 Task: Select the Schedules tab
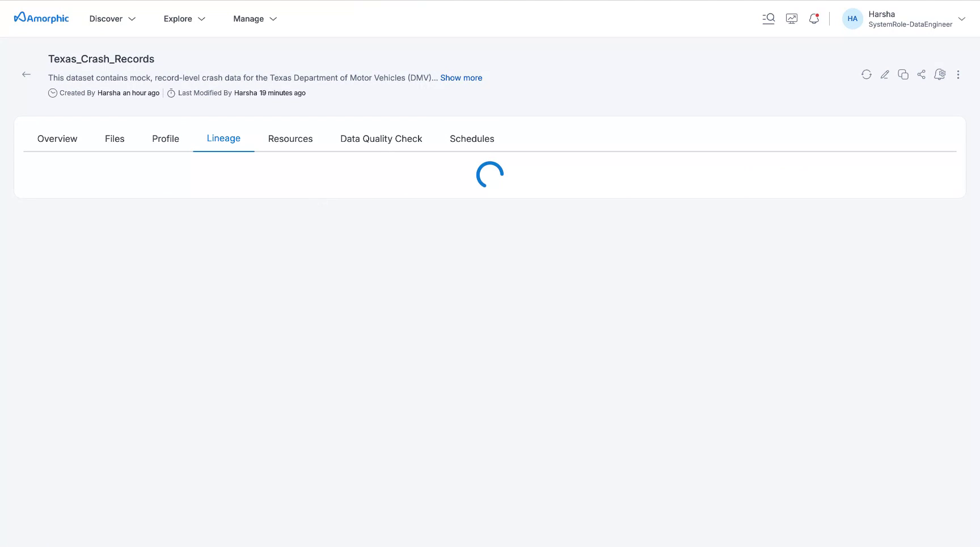click(472, 138)
